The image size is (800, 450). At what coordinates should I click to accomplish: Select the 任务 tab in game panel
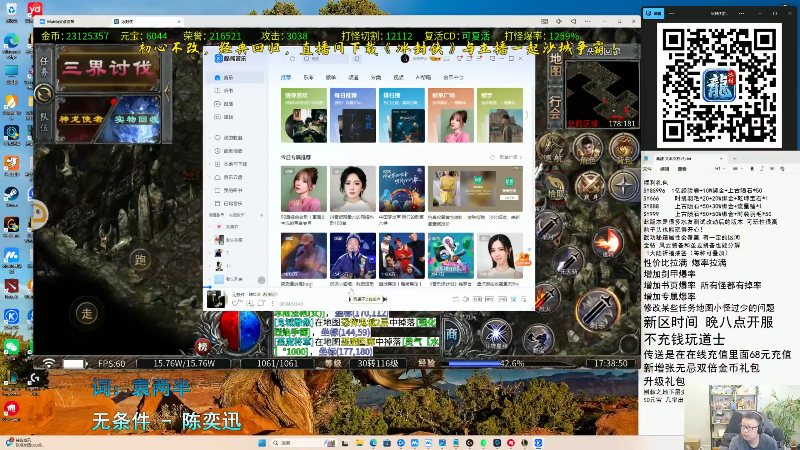45,67
